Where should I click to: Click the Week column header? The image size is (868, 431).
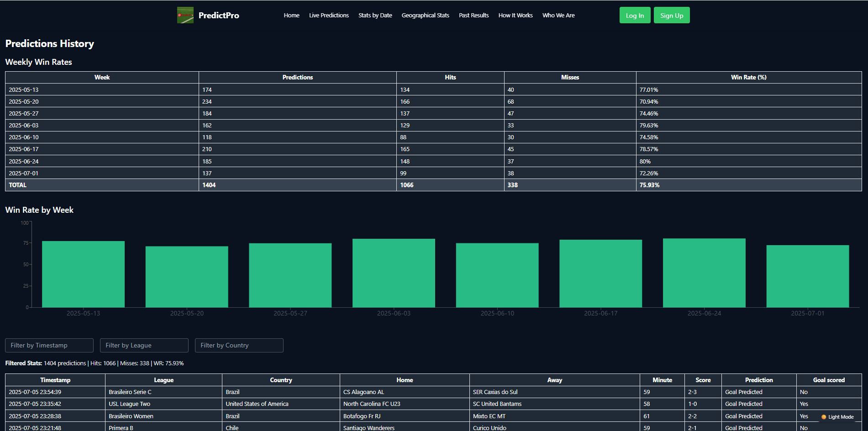pos(102,77)
